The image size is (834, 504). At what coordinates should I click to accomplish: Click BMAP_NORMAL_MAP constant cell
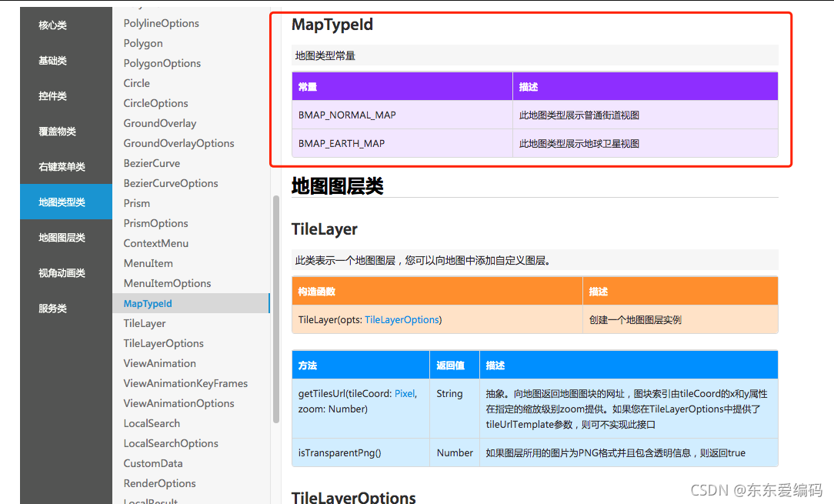tap(402, 115)
